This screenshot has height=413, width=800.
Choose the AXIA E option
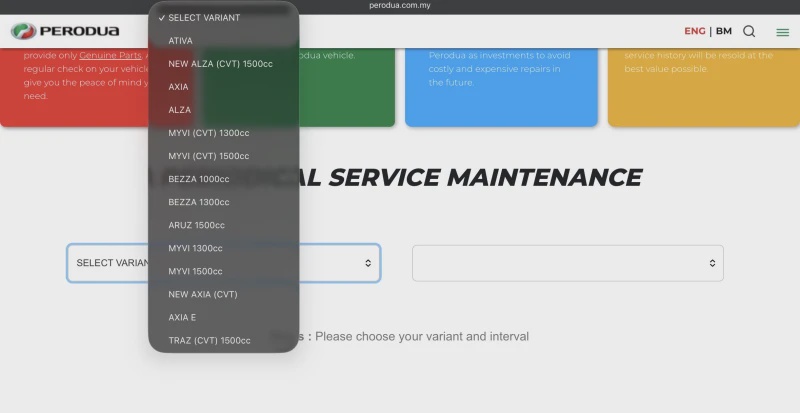tap(223, 317)
